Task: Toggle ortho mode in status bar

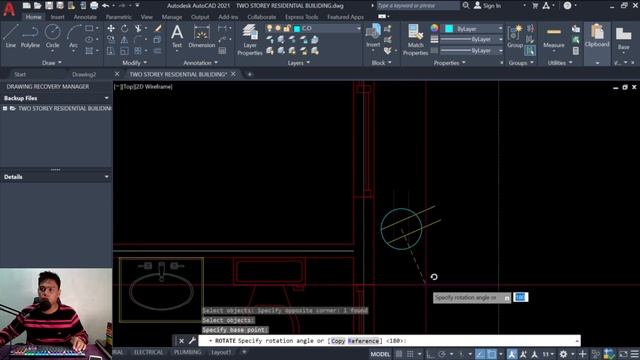Action: (430, 354)
